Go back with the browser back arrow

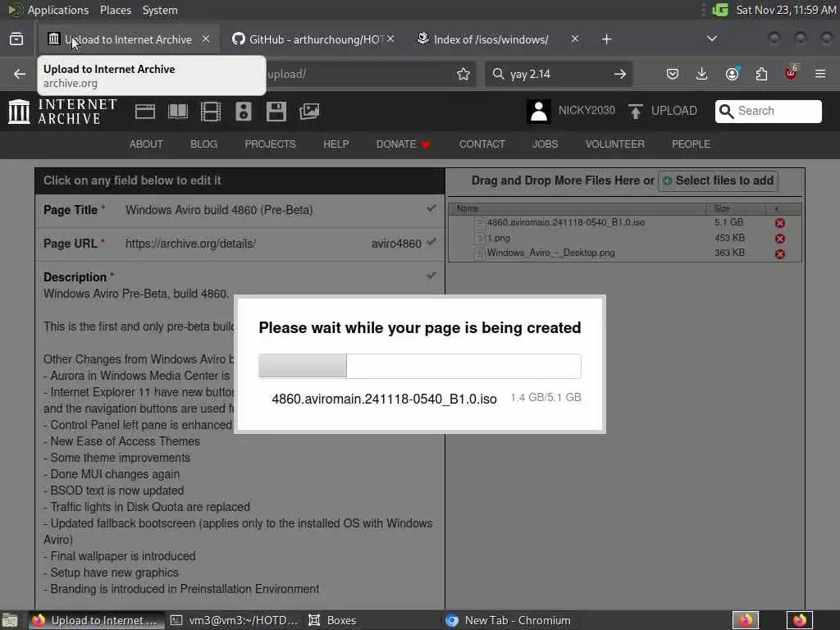pyautogui.click(x=20, y=74)
